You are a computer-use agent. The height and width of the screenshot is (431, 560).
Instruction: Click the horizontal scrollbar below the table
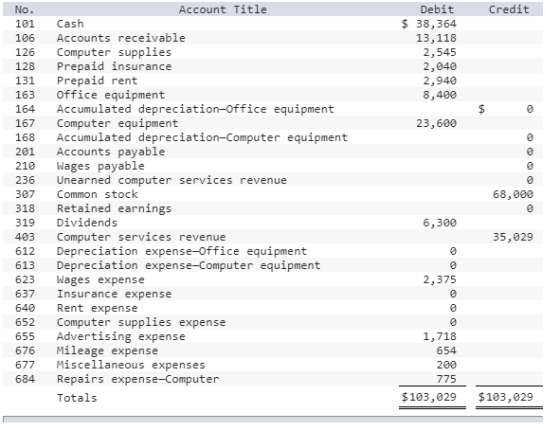click(x=273, y=419)
